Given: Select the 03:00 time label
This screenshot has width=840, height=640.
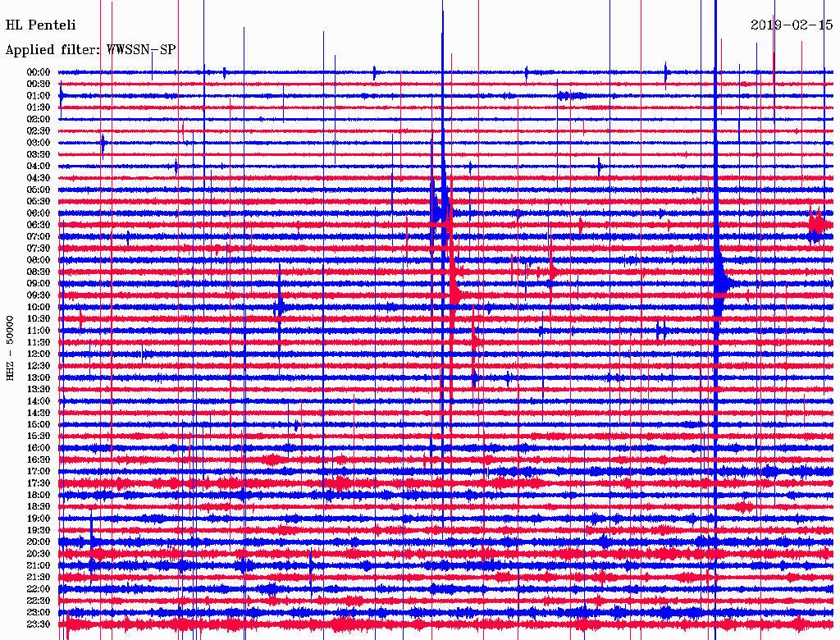Looking at the screenshot, I should pos(39,143).
